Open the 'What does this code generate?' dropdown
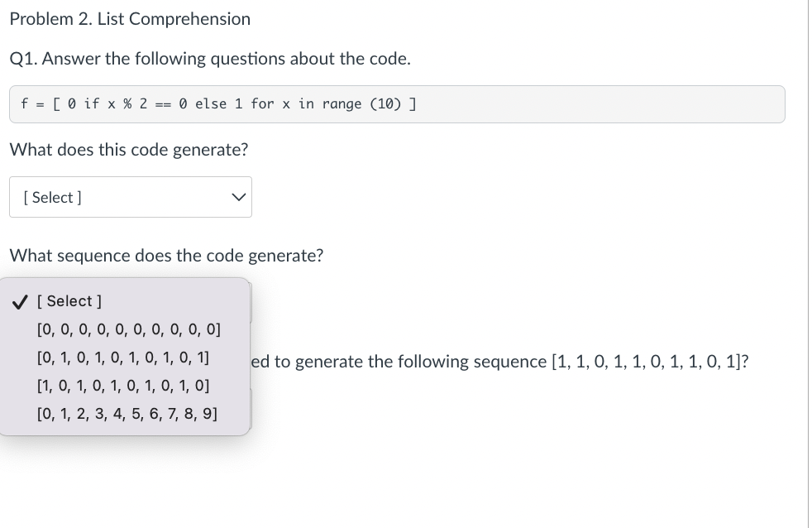Image resolution: width=812 pixels, height=528 pixels. 131,197
